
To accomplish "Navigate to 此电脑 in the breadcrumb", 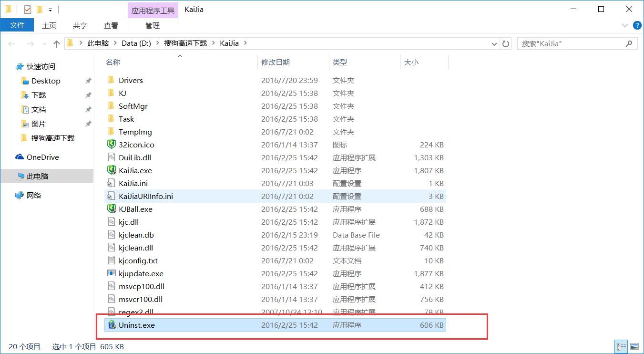I will tap(98, 43).
